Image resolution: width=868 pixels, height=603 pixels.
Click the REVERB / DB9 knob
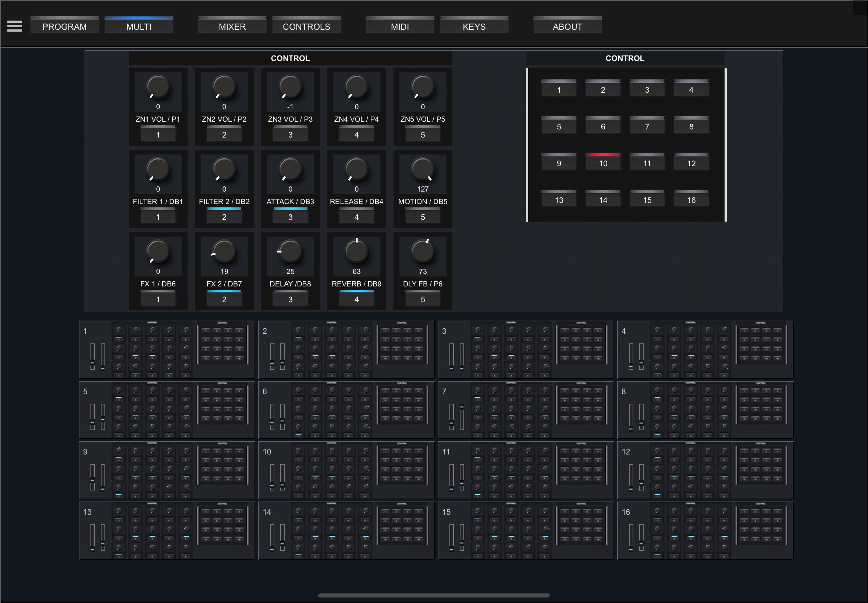click(x=356, y=251)
